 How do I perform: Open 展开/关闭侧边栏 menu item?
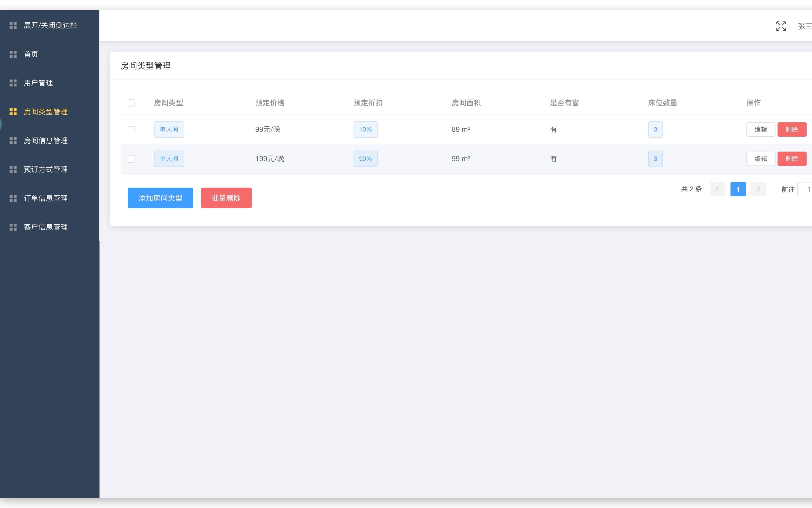[x=50, y=25]
